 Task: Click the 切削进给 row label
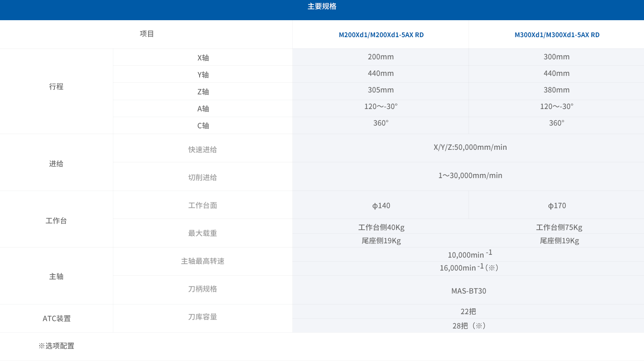coord(202,177)
